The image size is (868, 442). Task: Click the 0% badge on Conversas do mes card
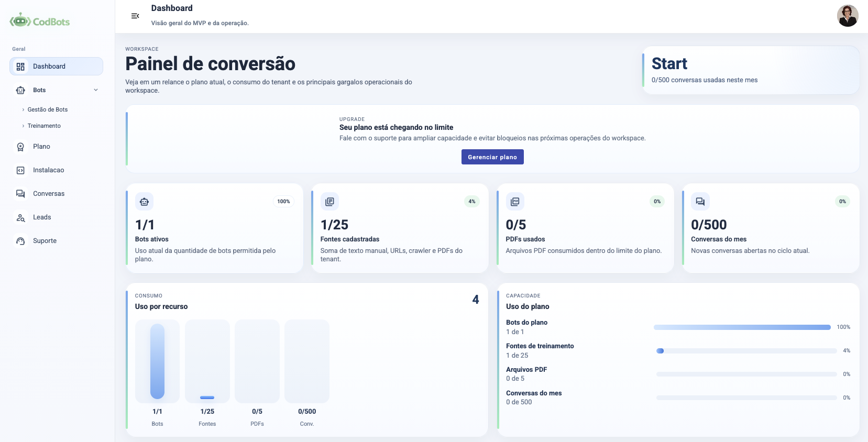tap(842, 202)
